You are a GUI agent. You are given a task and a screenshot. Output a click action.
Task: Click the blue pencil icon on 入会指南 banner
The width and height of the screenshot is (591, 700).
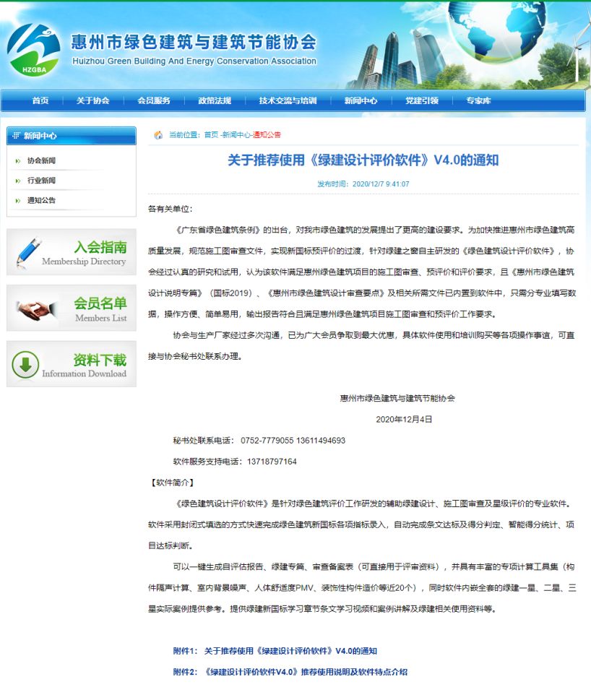pyautogui.click(x=28, y=253)
